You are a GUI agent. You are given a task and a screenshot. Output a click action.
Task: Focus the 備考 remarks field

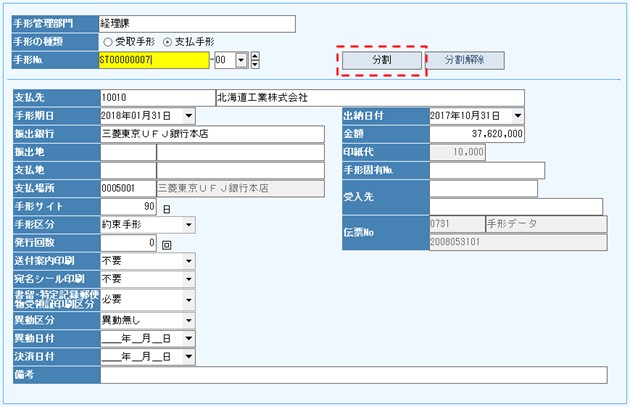point(352,375)
